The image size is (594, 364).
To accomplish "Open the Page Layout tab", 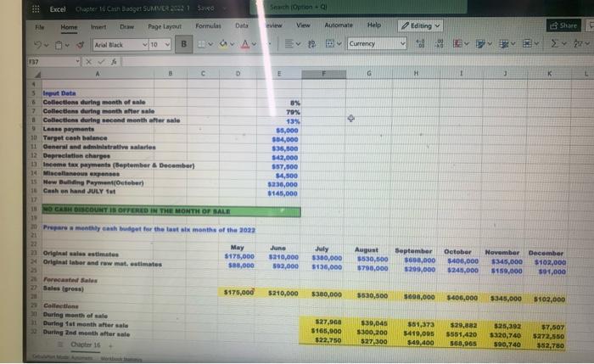I will [165, 26].
